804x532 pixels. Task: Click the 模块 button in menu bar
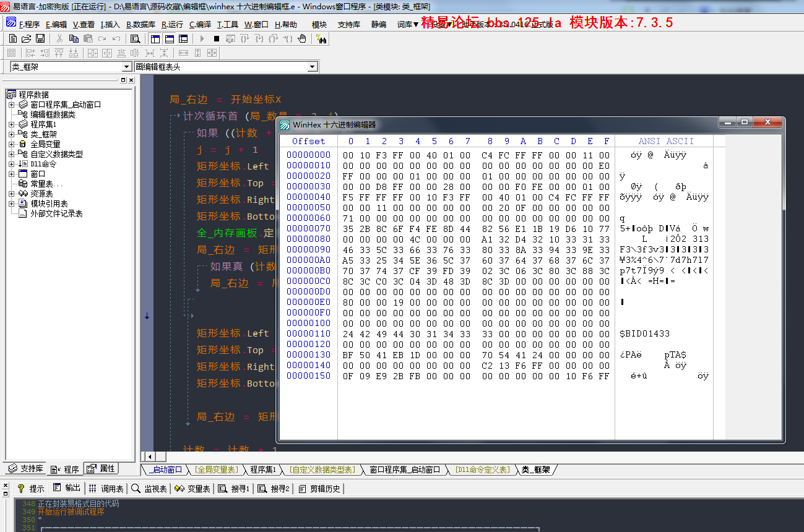(x=319, y=25)
